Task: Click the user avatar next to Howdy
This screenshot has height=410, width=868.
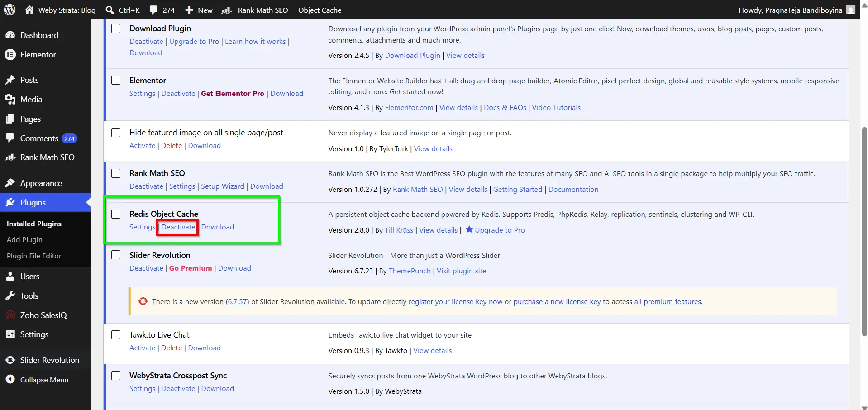Action: (851, 10)
